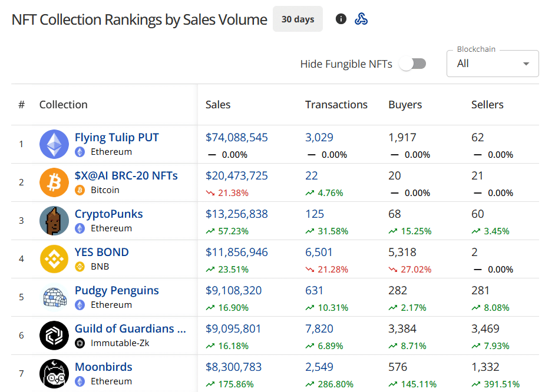Click the Moonbirds owl avatar
This screenshot has height=392, width=555.
(x=54, y=374)
